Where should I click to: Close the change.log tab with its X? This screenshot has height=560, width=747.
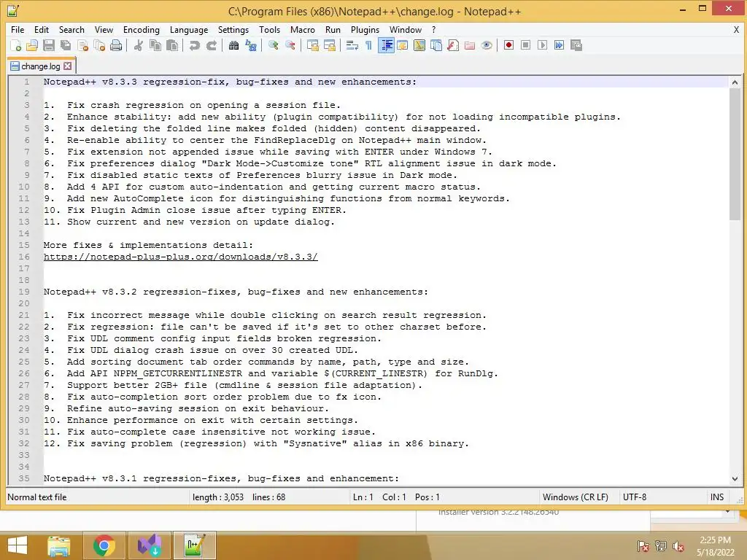(x=68, y=66)
